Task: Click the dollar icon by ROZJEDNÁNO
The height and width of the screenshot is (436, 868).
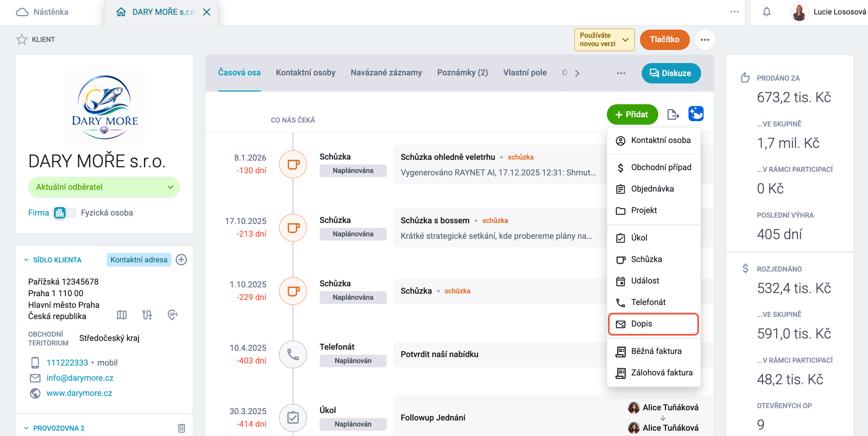Action: [745, 269]
